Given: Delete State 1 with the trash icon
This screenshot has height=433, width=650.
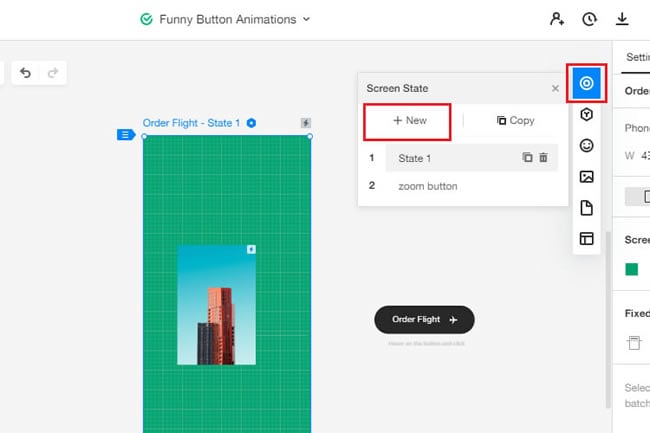Looking at the screenshot, I should (543, 157).
